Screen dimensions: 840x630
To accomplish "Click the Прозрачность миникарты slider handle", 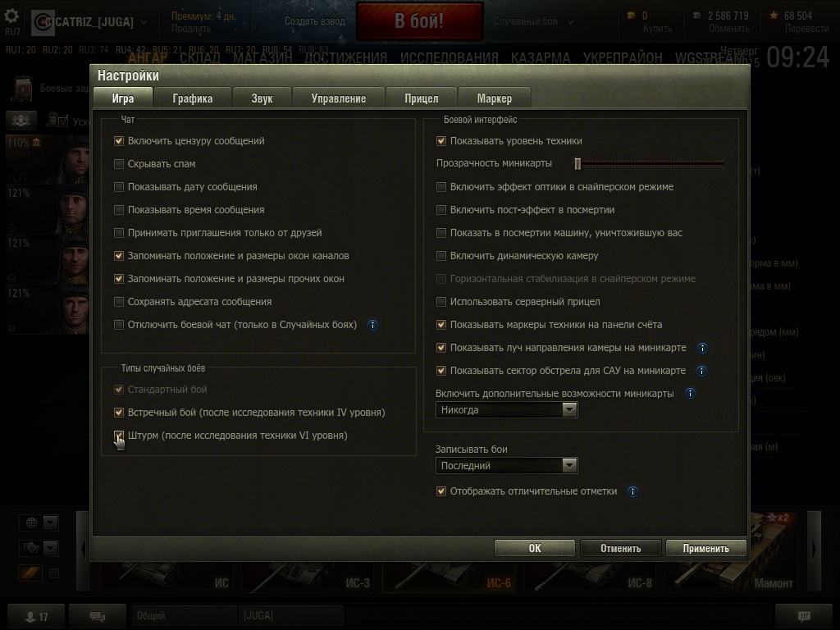I will coord(577,164).
